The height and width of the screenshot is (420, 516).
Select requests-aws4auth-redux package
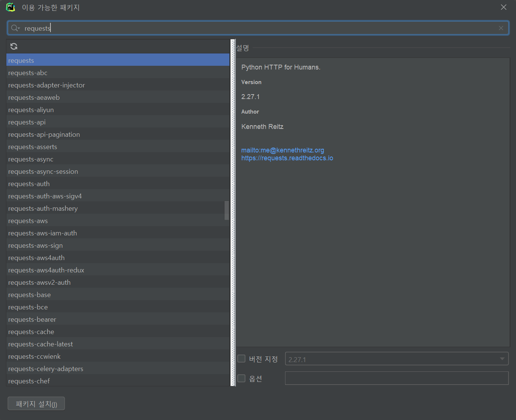[118, 270]
